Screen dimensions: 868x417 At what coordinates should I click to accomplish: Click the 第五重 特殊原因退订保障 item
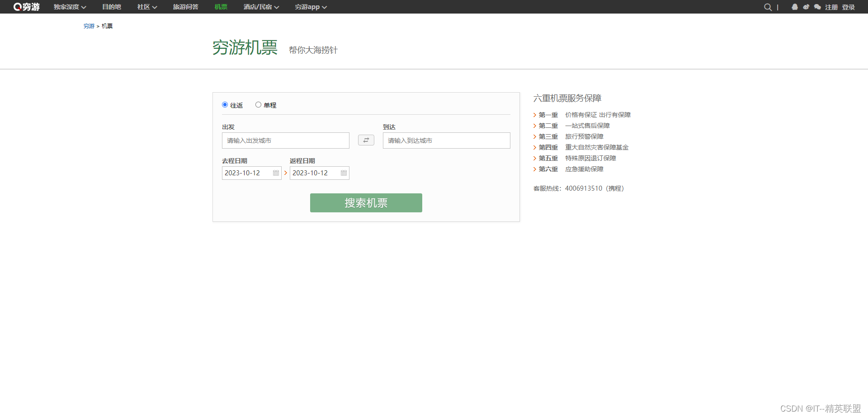click(x=575, y=158)
